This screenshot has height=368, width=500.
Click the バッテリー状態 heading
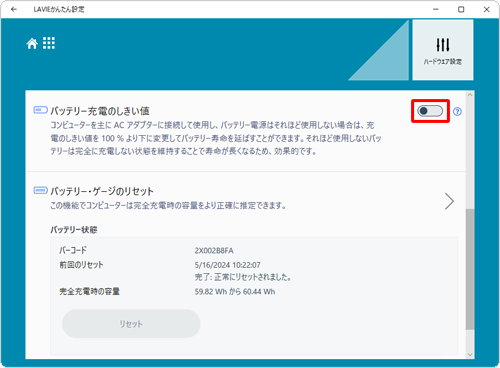click(x=74, y=230)
